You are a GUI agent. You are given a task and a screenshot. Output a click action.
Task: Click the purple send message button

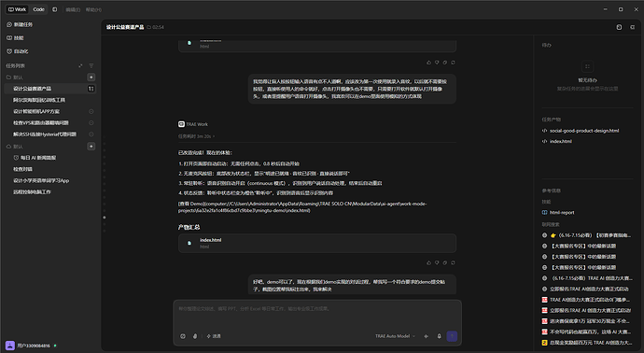[452, 336]
